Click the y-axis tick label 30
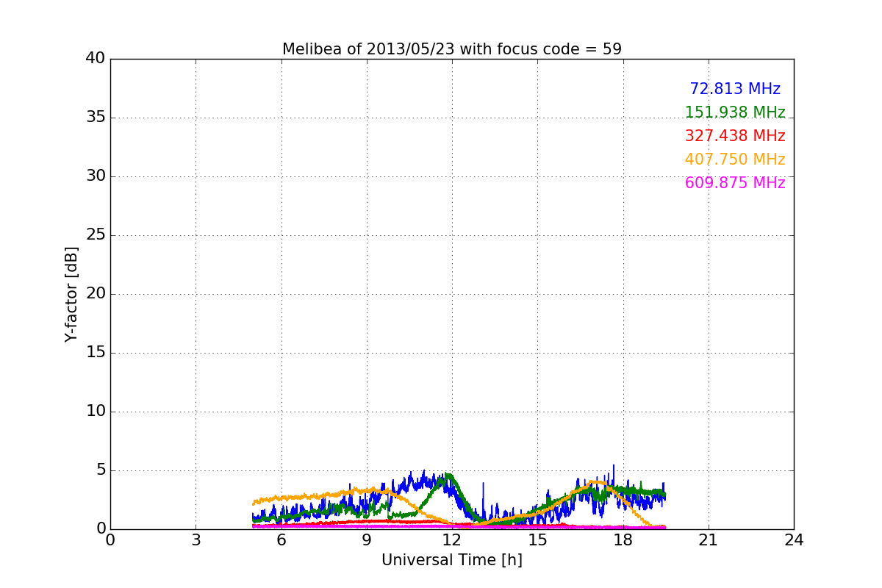Image resolution: width=882 pixels, height=588 pixels. coord(96,176)
